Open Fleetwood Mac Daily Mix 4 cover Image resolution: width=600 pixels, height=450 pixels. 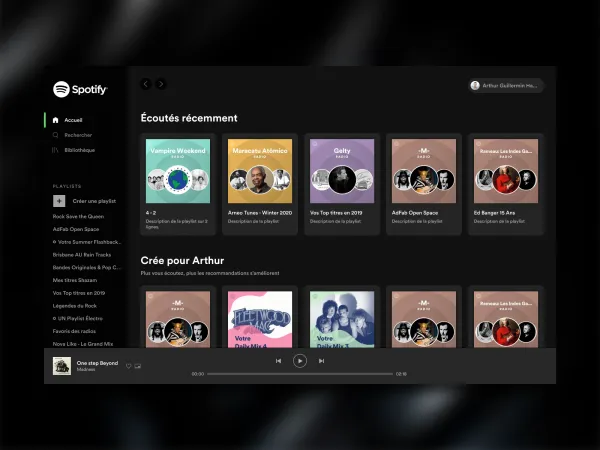pos(260,319)
